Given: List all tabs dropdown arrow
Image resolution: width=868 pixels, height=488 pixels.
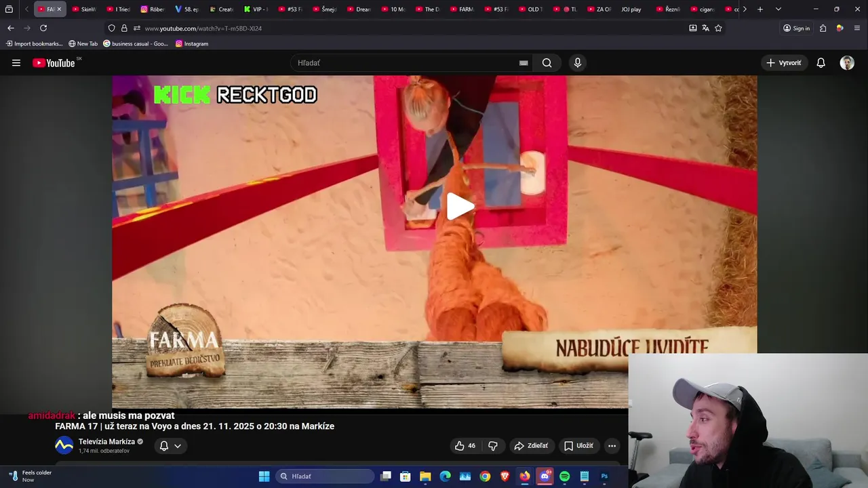Looking at the screenshot, I should (x=778, y=9).
